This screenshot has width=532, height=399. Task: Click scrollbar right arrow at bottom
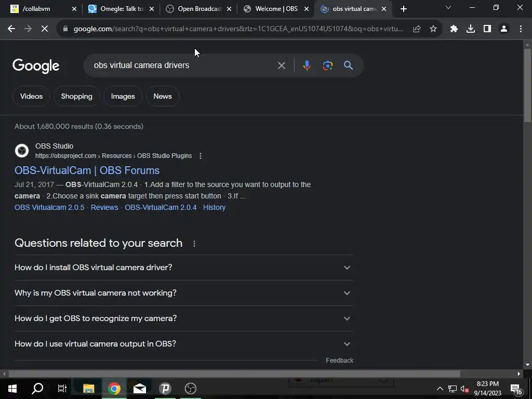[519, 374]
